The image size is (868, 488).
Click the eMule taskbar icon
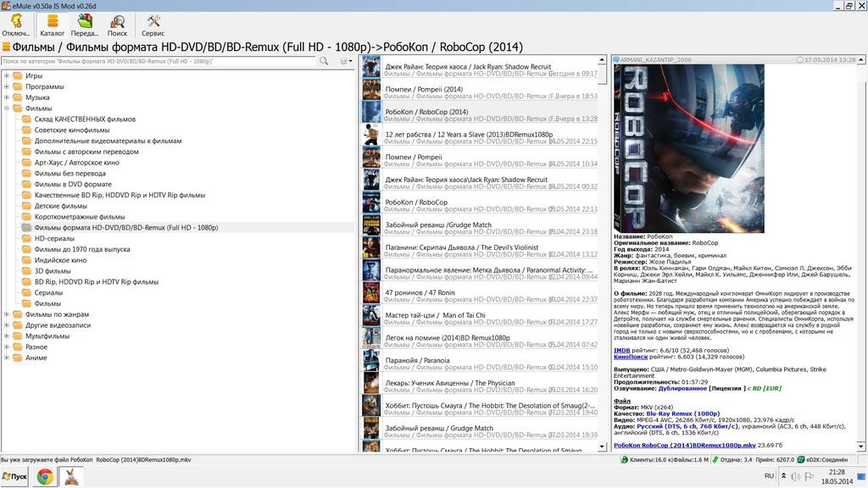[71, 476]
